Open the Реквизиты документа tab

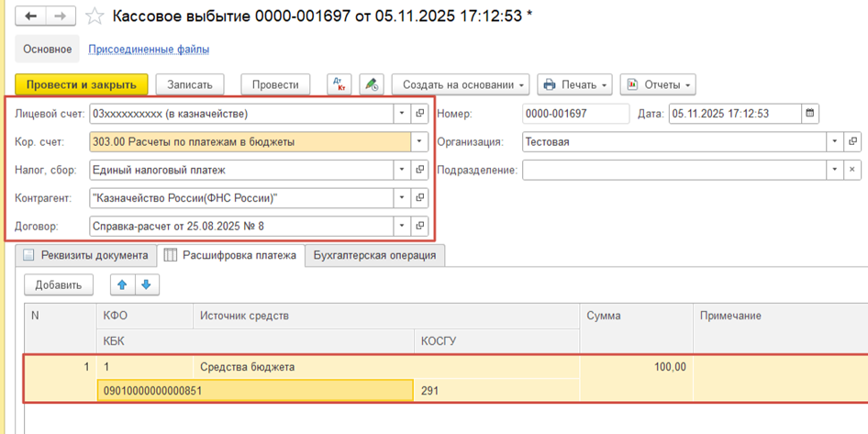86,255
